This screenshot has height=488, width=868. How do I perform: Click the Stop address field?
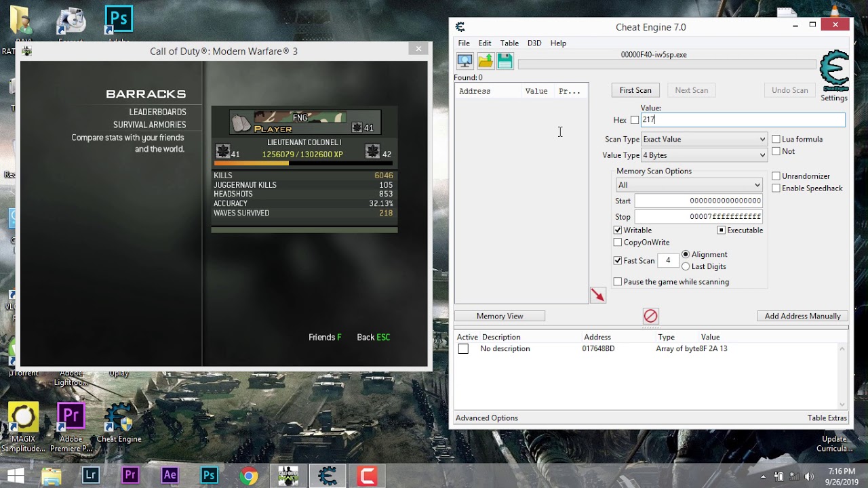click(698, 217)
